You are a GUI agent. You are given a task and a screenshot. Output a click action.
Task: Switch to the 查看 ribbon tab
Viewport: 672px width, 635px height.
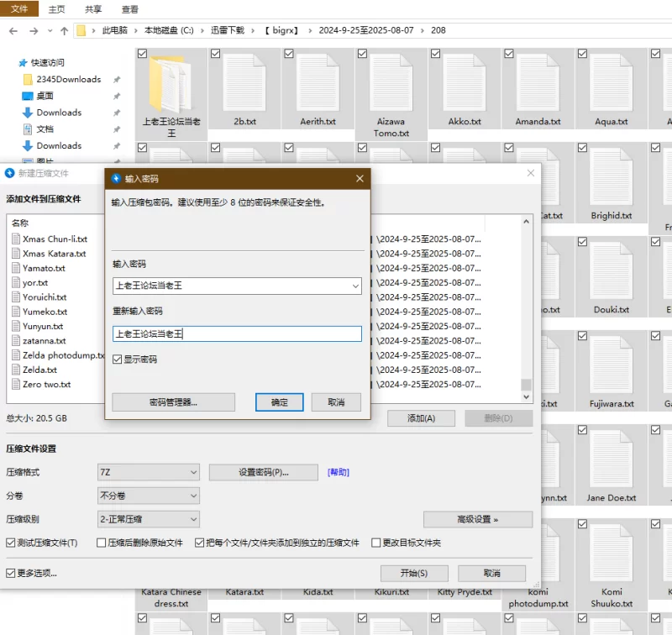(x=130, y=9)
